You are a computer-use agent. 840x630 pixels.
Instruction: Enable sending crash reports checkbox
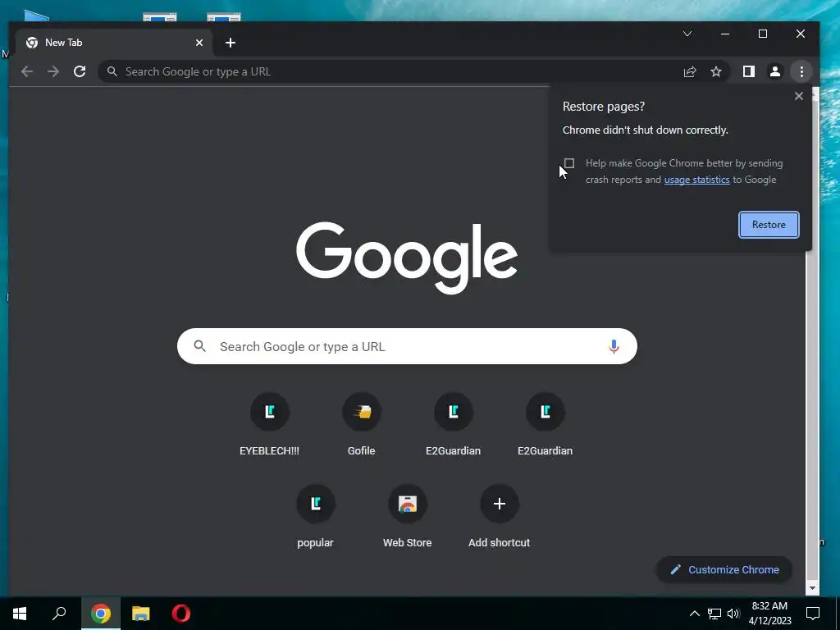coord(569,163)
